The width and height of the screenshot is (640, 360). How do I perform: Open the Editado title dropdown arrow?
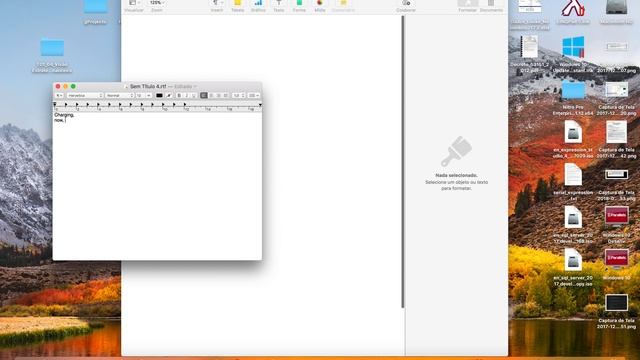pos(195,87)
